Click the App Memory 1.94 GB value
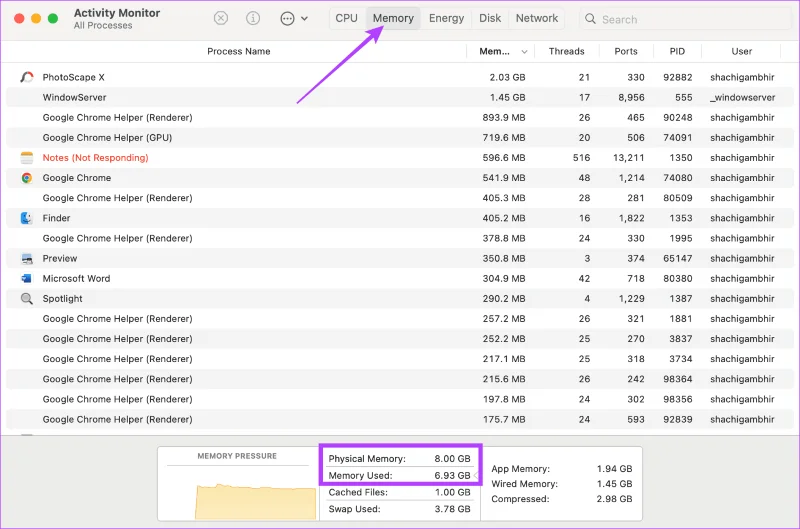800x529 pixels. click(x=614, y=468)
